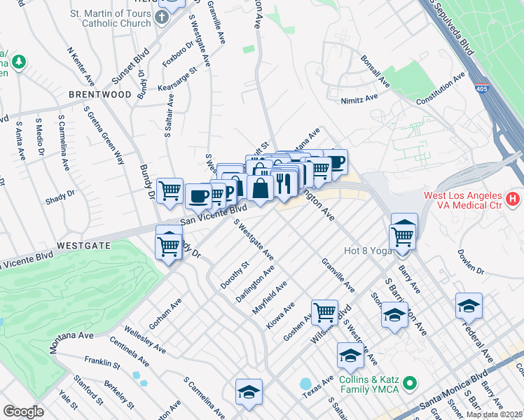Click the Interstate 405 highway shield
This screenshot has height=420, width=524.
coord(481,88)
